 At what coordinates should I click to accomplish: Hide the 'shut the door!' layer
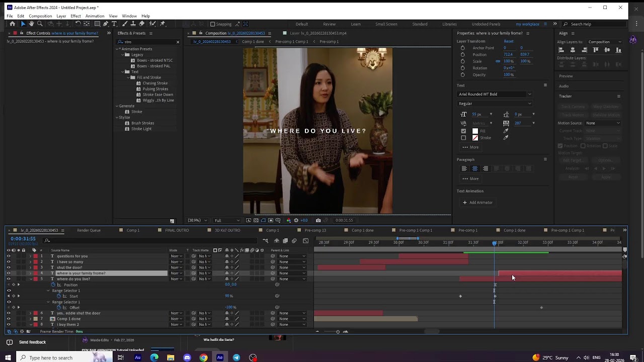coord(9,267)
